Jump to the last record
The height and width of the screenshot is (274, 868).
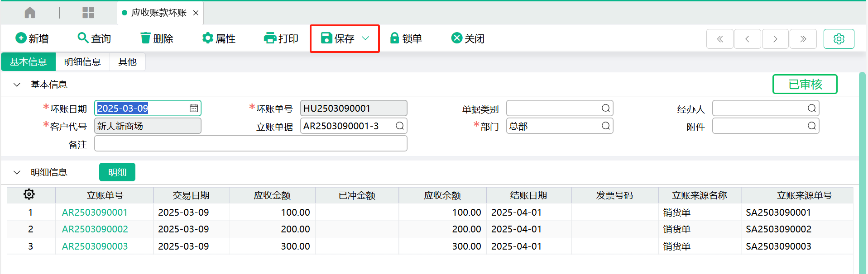click(803, 39)
